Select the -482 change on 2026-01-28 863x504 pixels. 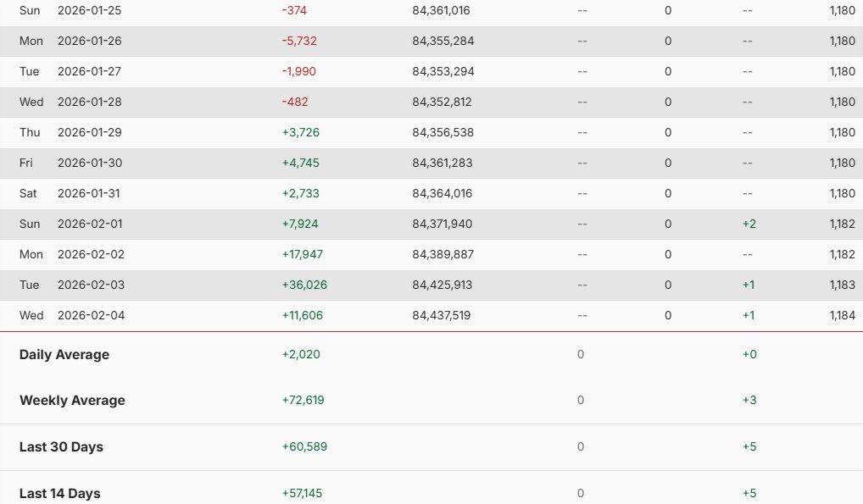point(295,102)
